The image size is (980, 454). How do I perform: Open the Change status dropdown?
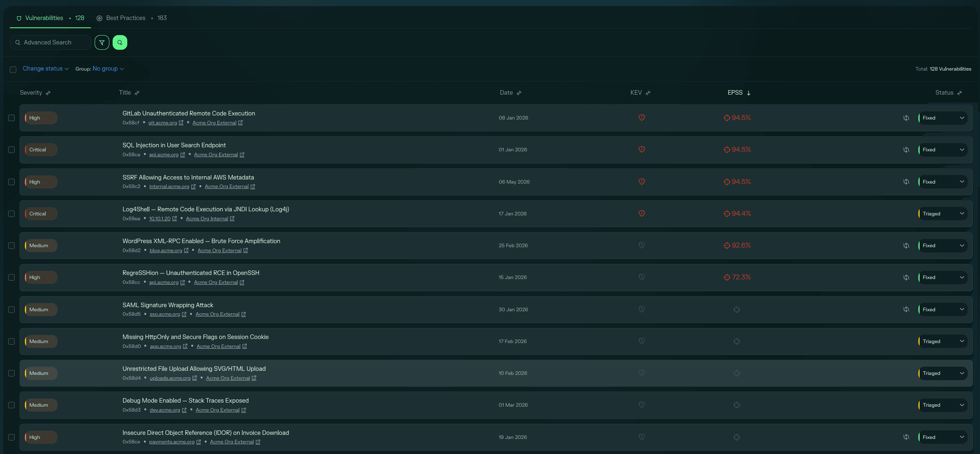[46, 69]
